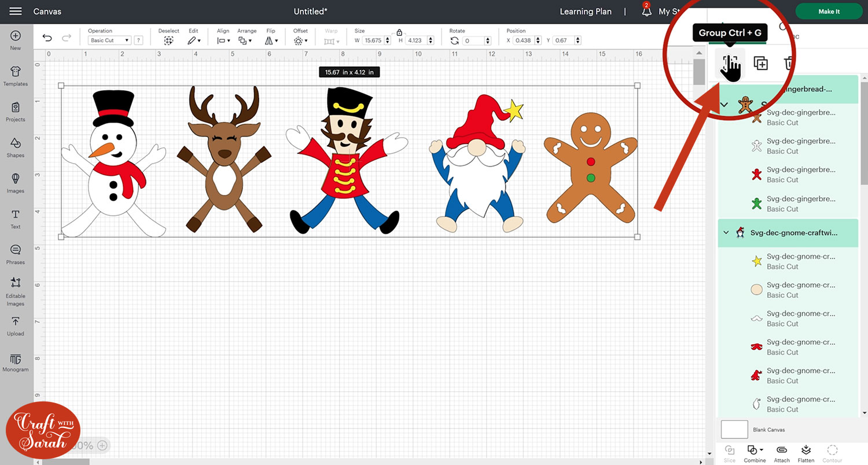Flatten the selected layers

806,453
